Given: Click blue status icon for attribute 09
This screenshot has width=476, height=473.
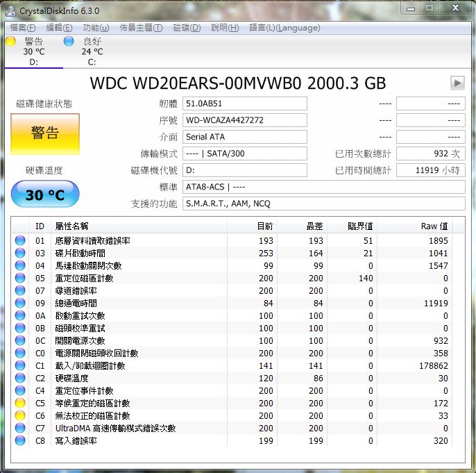Looking at the screenshot, I should pyautogui.click(x=20, y=303).
